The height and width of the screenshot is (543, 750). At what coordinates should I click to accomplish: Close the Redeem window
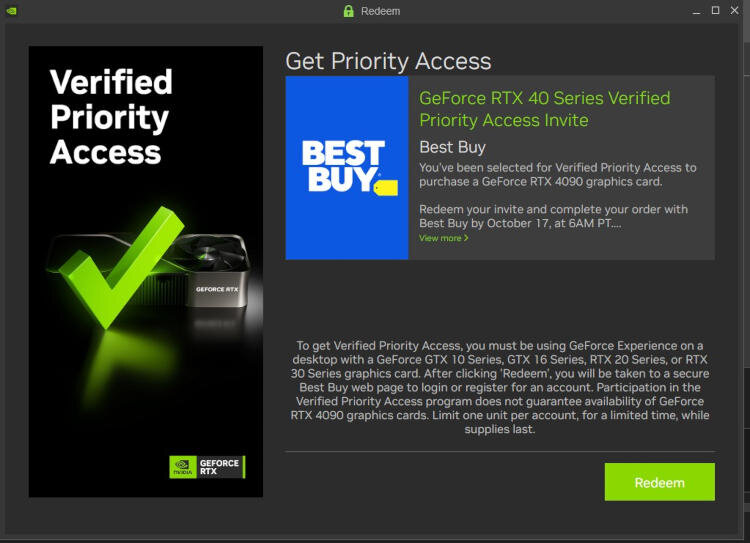734,10
